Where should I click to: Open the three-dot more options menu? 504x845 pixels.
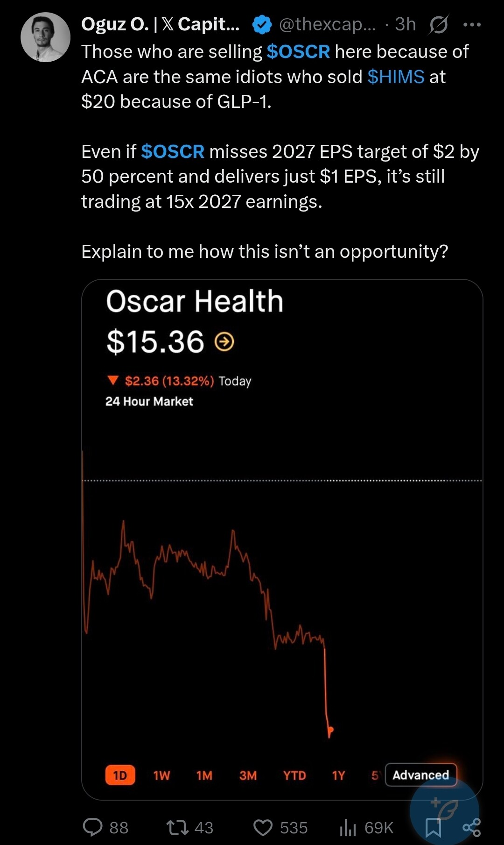[x=472, y=25]
